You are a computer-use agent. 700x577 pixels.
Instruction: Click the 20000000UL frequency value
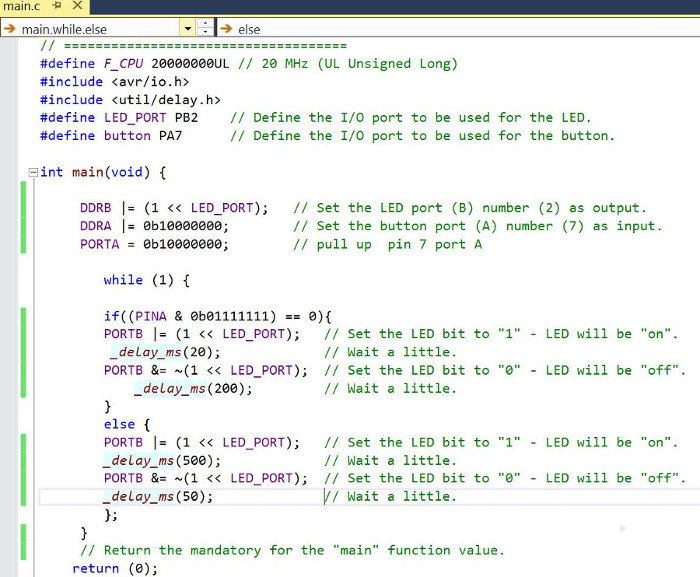[190, 64]
